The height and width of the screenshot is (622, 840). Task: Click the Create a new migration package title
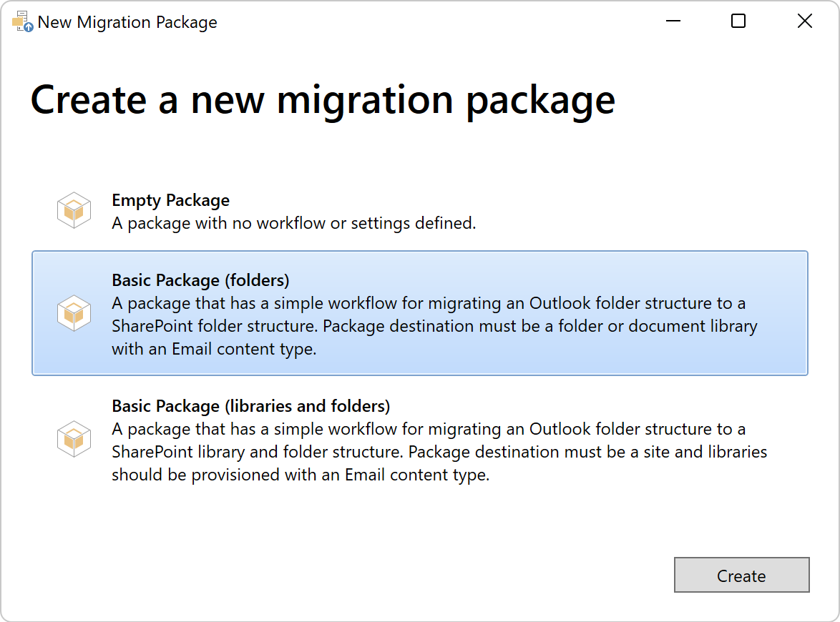tap(323, 99)
